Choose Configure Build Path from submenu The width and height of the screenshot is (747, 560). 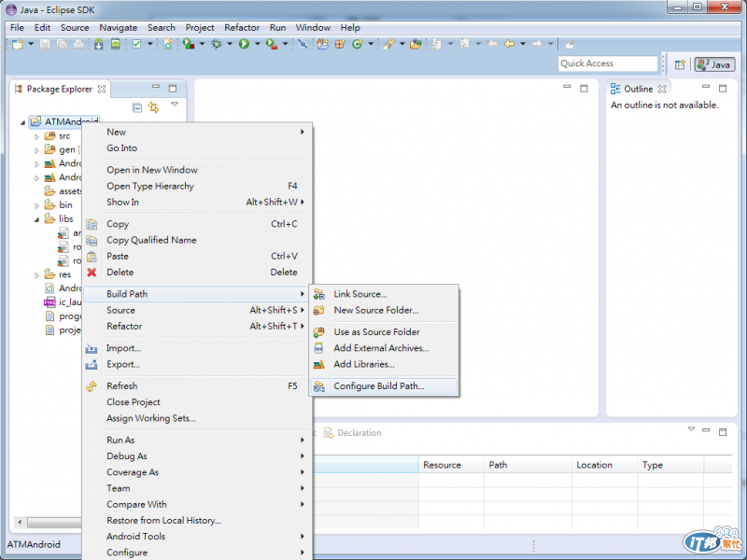pyautogui.click(x=384, y=386)
